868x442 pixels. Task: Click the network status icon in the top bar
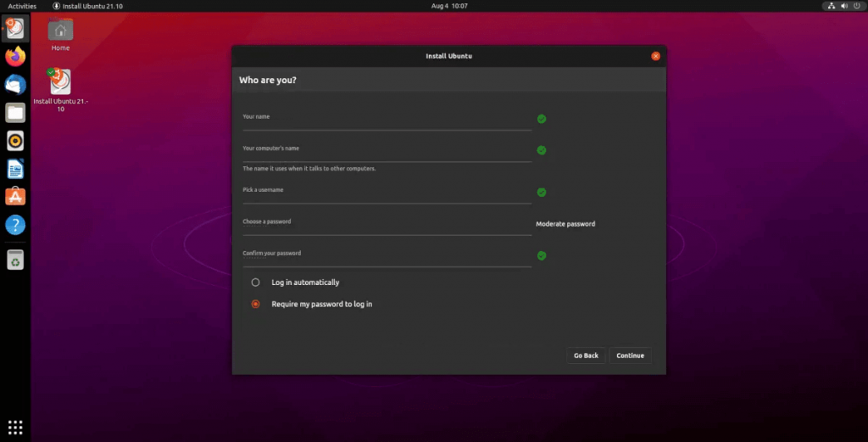(x=831, y=6)
